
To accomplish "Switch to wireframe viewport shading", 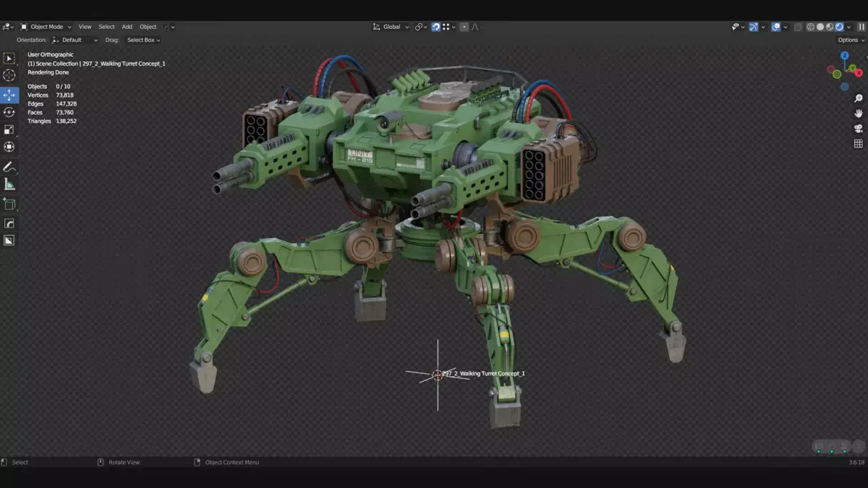I will point(811,27).
